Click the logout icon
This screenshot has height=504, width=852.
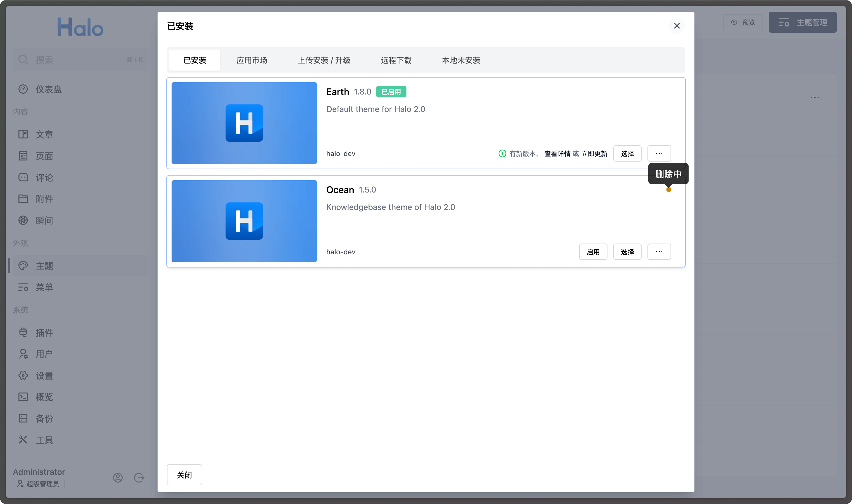click(x=139, y=477)
